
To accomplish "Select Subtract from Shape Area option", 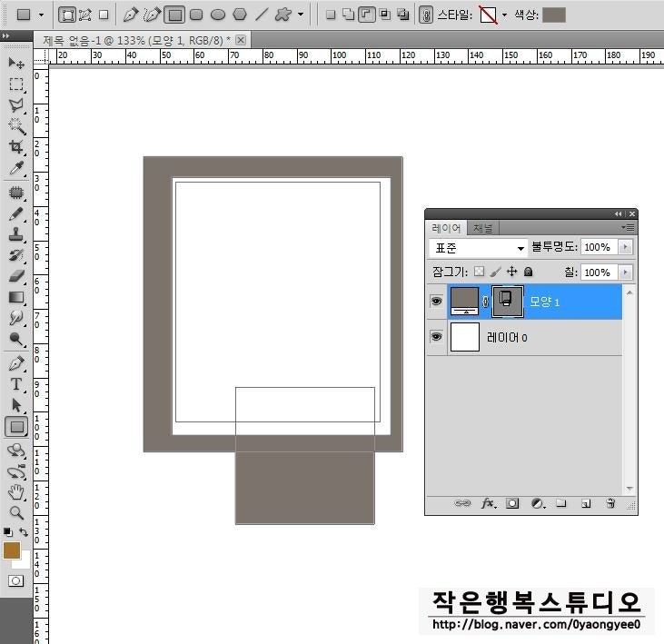I will tap(367, 15).
